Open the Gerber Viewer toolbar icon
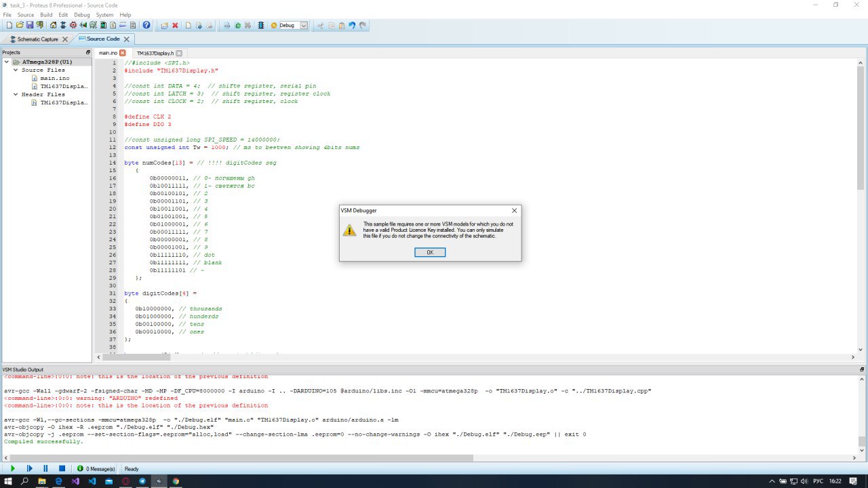868x488 pixels. (93, 25)
